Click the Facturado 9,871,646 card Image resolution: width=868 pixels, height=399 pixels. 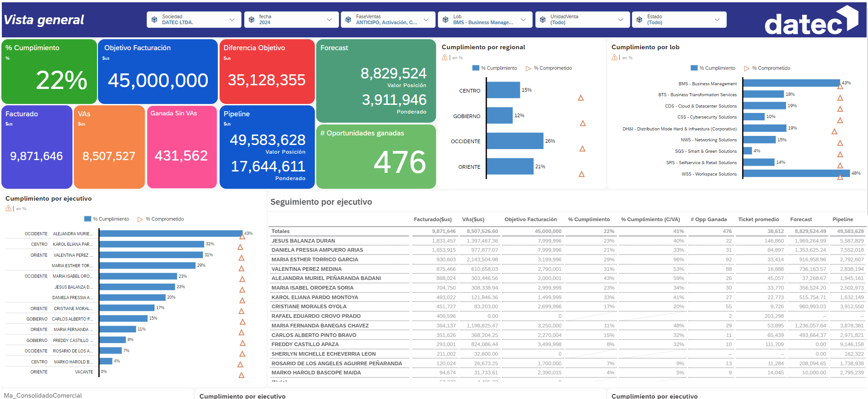pyautogui.click(x=37, y=147)
